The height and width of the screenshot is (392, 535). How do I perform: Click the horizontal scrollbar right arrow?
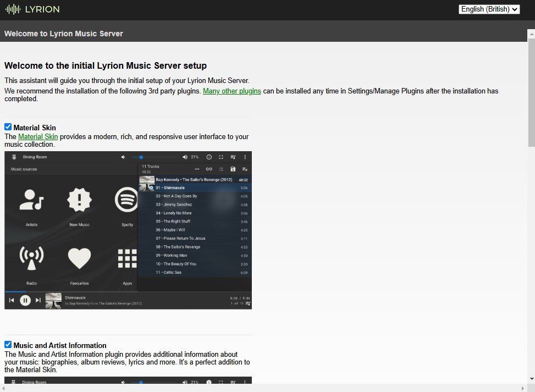tap(522, 388)
